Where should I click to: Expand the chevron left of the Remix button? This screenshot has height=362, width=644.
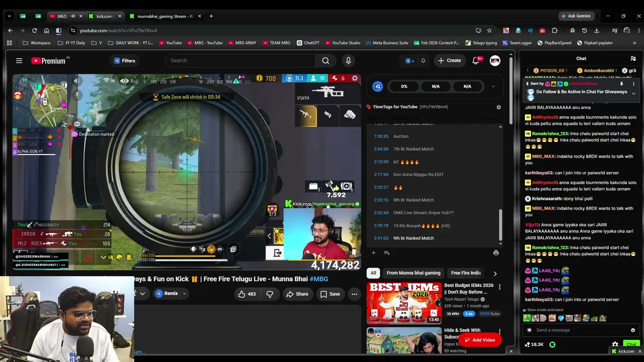tap(142, 294)
